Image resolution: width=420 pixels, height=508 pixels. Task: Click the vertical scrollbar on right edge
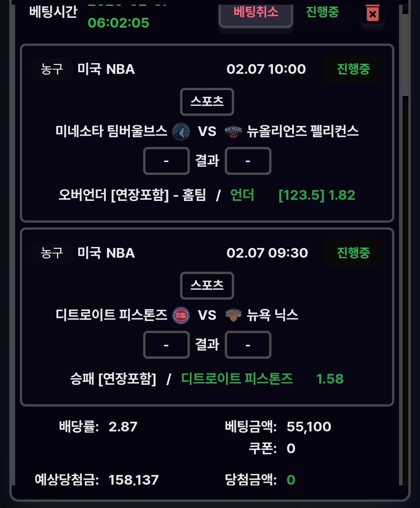(x=405, y=54)
